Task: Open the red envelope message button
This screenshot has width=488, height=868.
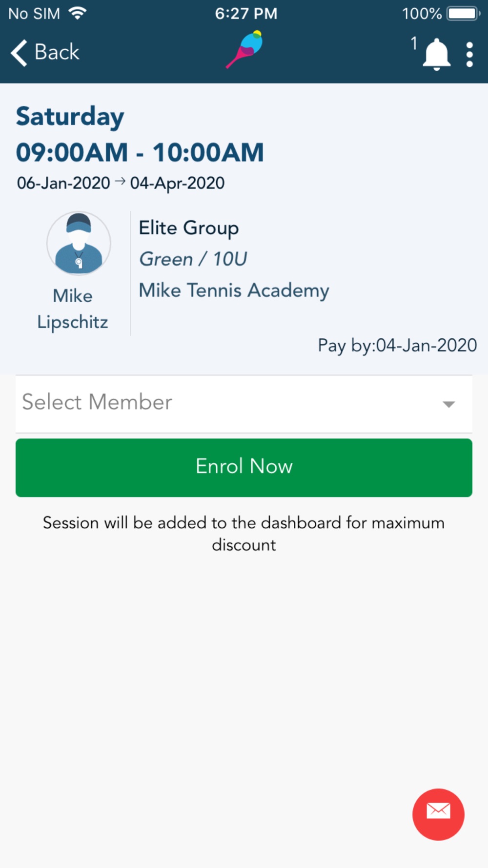Action: [438, 814]
